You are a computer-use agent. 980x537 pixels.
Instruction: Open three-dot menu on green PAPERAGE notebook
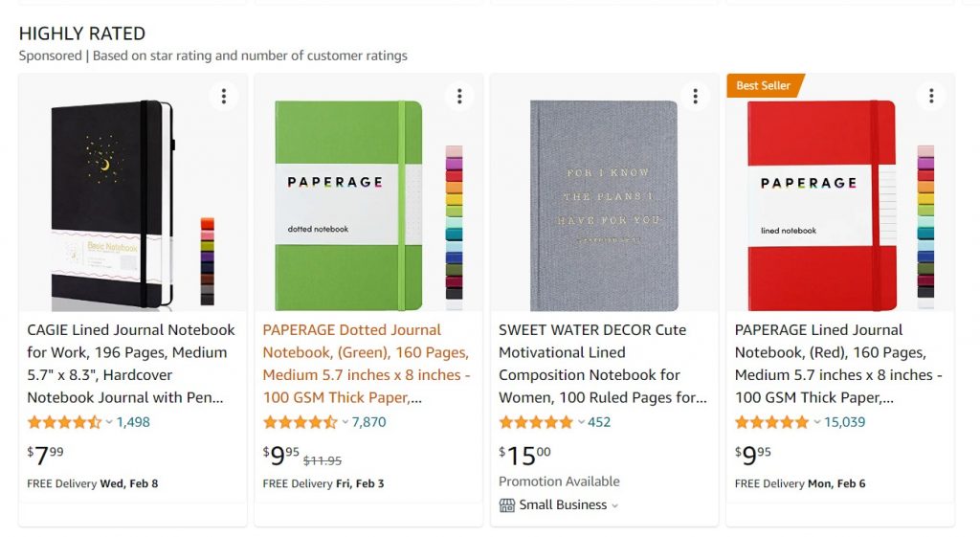459,96
